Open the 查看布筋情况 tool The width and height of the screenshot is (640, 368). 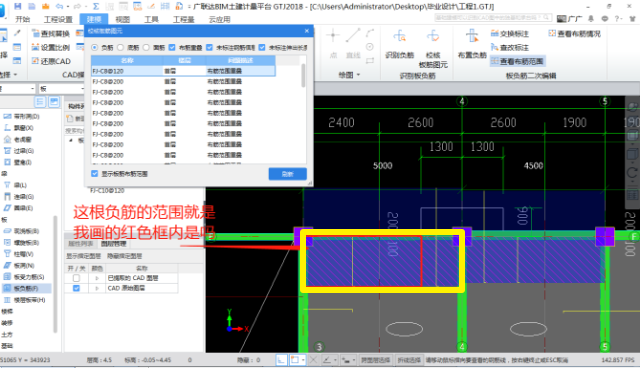click(x=574, y=34)
